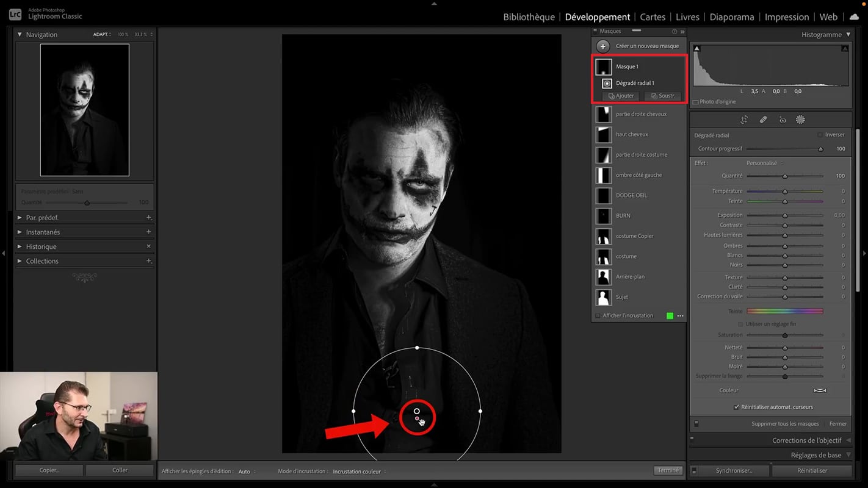
Task: Enable Utiliser un réglage fin checkbox
Action: [740, 325]
